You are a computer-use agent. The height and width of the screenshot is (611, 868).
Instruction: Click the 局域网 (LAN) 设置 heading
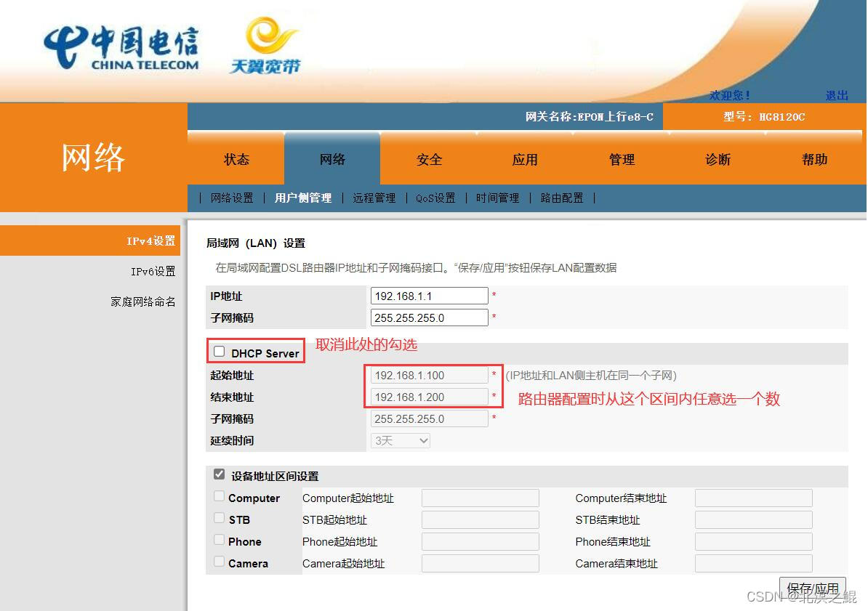pyautogui.click(x=256, y=243)
